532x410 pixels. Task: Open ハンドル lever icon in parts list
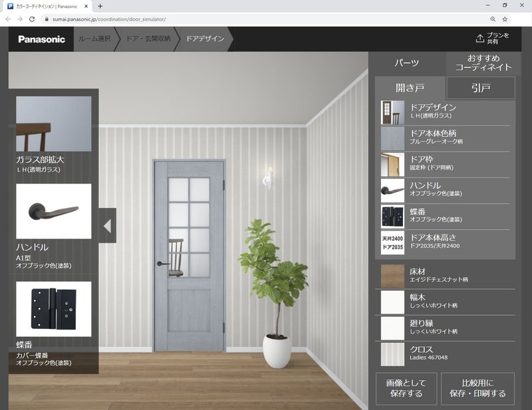click(x=392, y=191)
